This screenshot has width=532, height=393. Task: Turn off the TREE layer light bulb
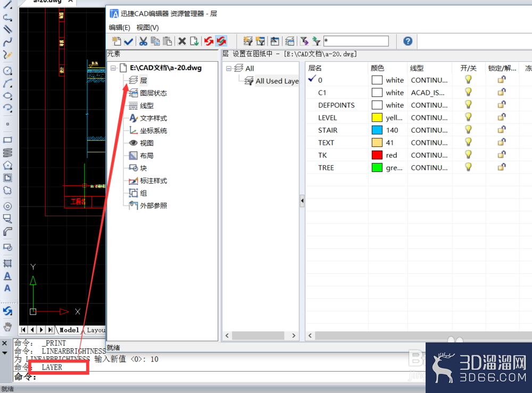tap(468, 167)
